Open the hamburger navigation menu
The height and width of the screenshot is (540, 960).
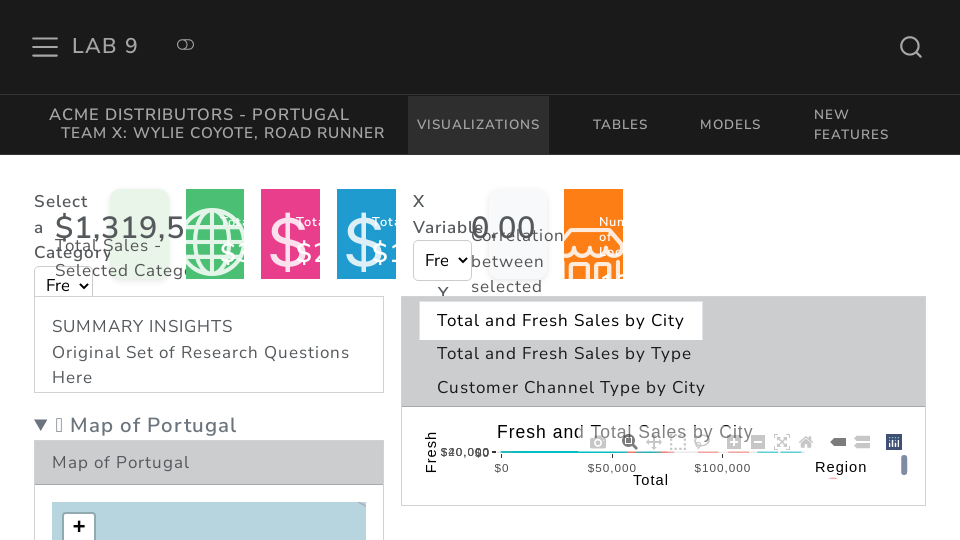pos(45,47)
